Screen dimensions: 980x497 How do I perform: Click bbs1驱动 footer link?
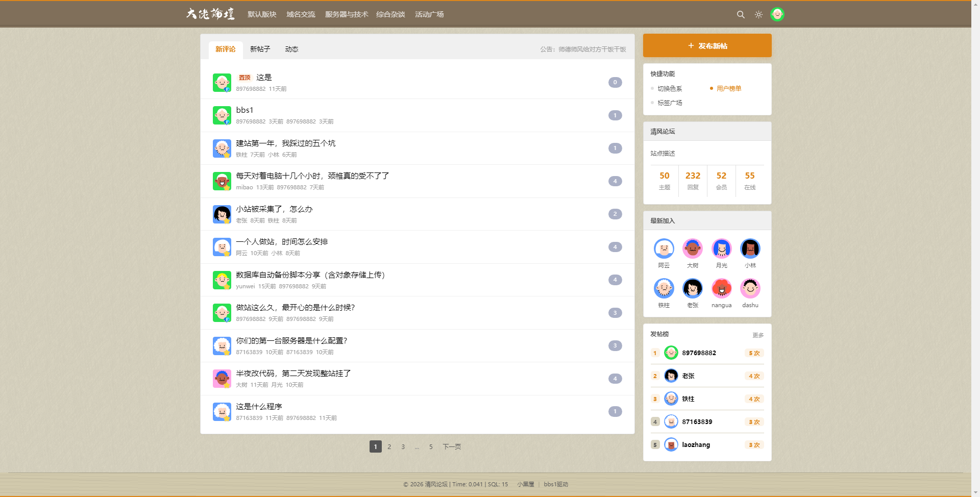tap(556, 484)
